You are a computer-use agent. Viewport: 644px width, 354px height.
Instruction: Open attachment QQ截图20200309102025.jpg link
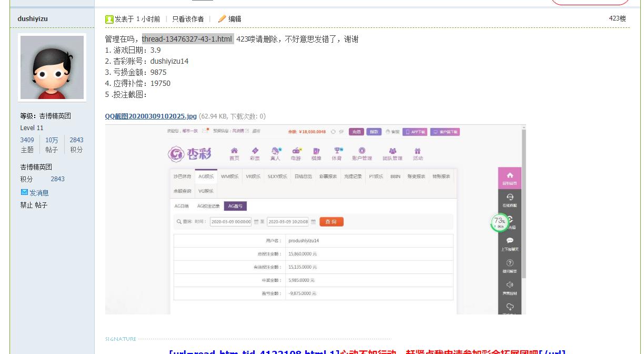[151, 116]
